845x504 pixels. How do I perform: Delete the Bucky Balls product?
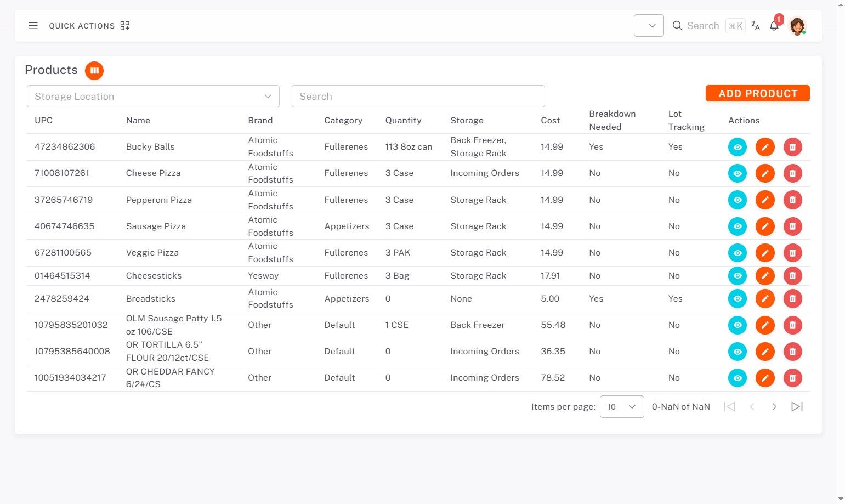click(x=792, y=147)
